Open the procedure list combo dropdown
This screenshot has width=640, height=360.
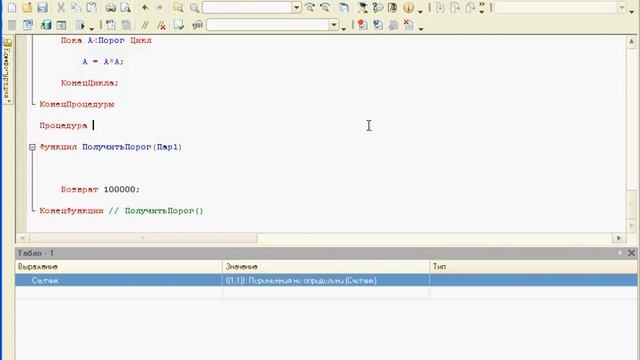coord(334,25)
